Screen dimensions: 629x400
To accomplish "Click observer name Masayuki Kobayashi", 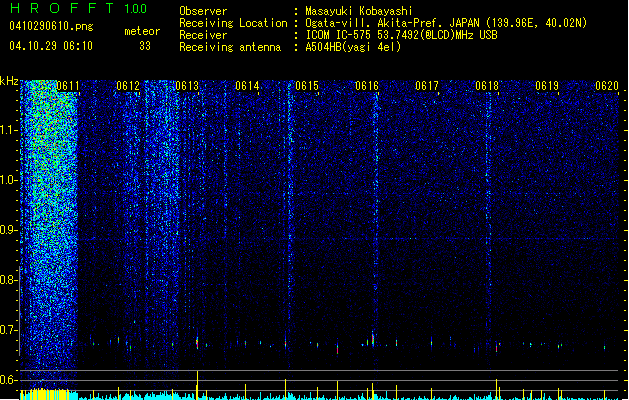I will click(x=359, y=11).
